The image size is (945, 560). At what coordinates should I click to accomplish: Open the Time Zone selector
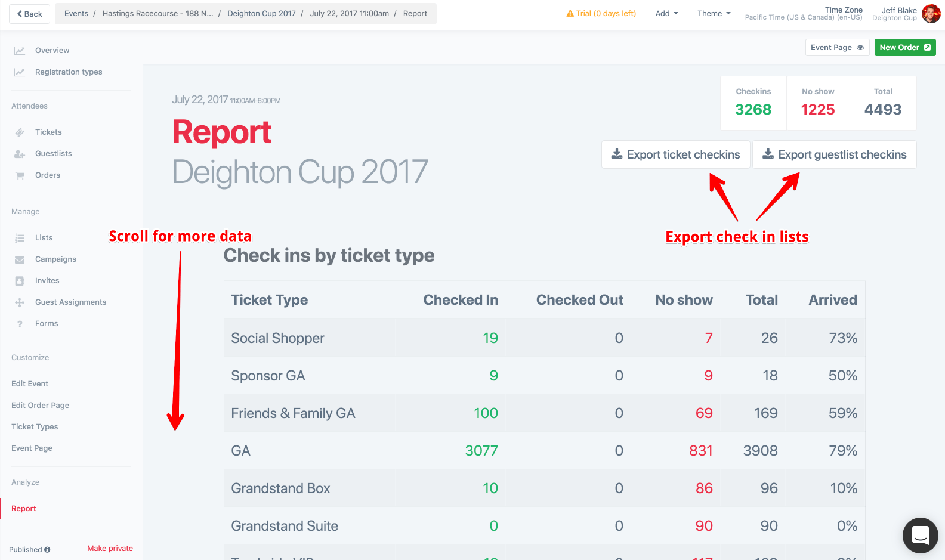[803, 14]
